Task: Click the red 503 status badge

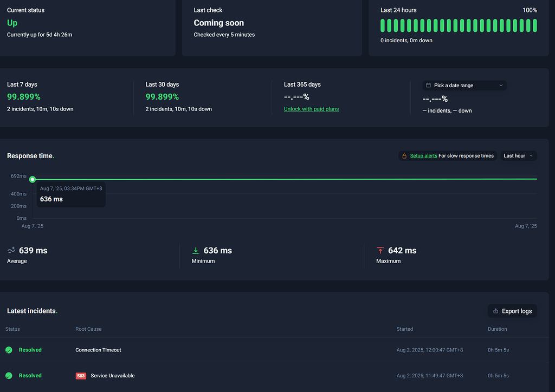Action: [x=81, y=376]
